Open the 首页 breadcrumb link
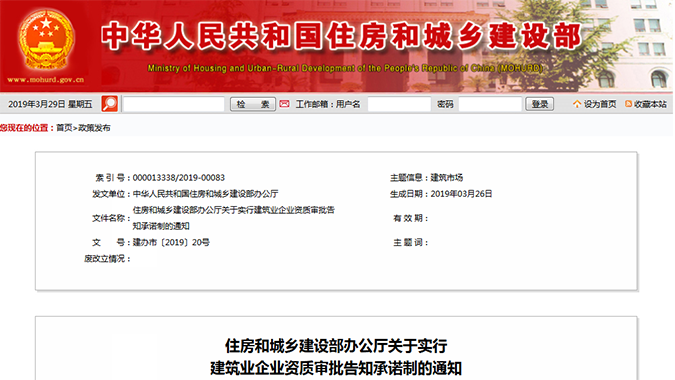This screenshot has width=675, height=380. (x=64, y=128)
